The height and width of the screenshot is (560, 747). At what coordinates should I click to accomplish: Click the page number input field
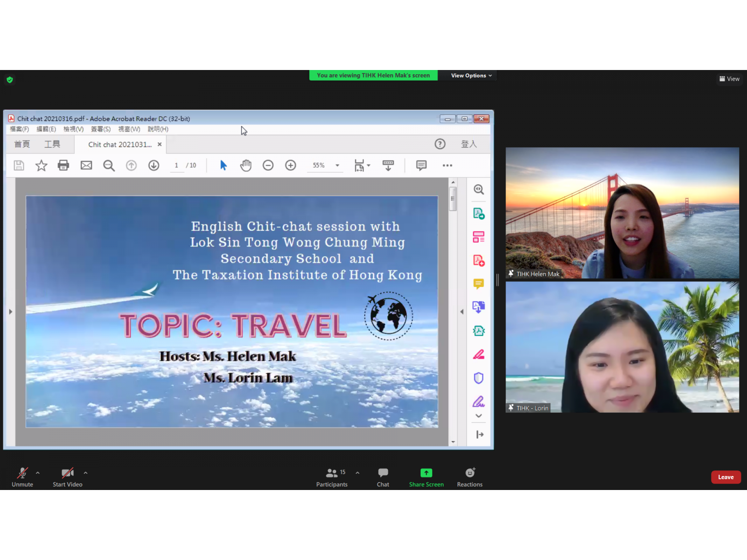pos(176,165)
